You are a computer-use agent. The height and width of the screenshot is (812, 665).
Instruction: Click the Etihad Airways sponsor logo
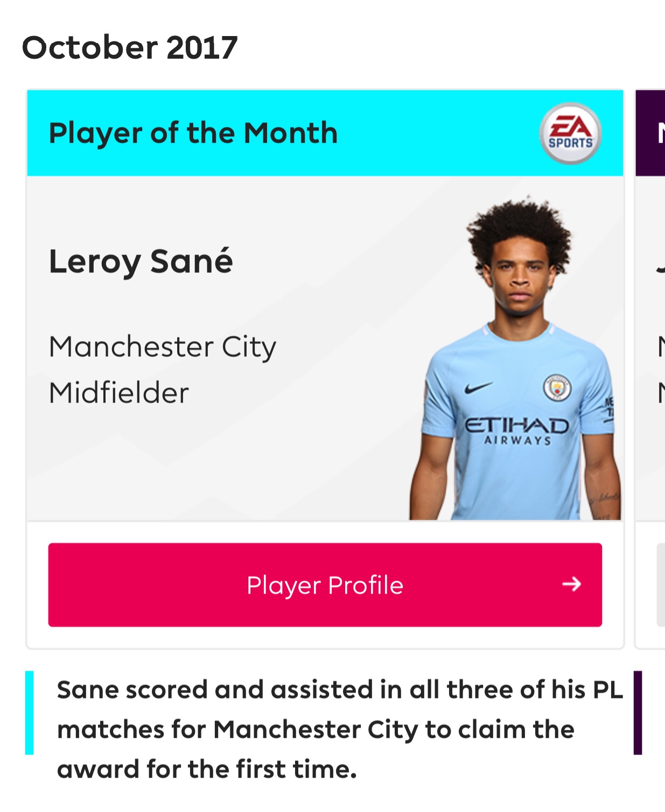(x=517, y=430)
